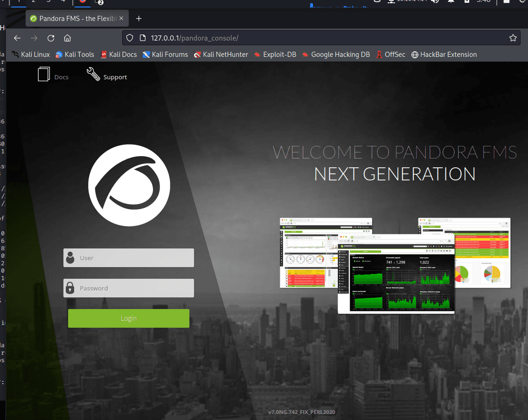528x420 pixels.
Task: Click the HackBar Extension bookmark
Action: (444, 55)
